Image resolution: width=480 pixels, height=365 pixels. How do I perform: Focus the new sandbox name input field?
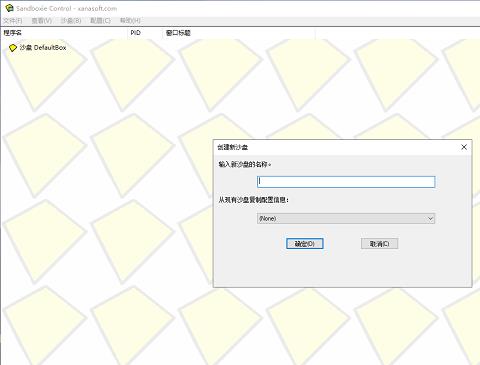pos(346,182)
